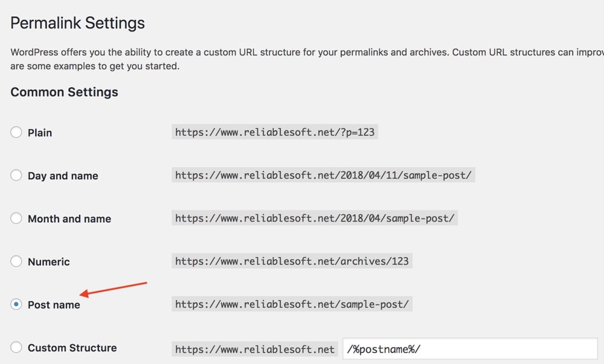Click the 'Post name' label text
Screen dimensions: 604x364
click(54, 305)
